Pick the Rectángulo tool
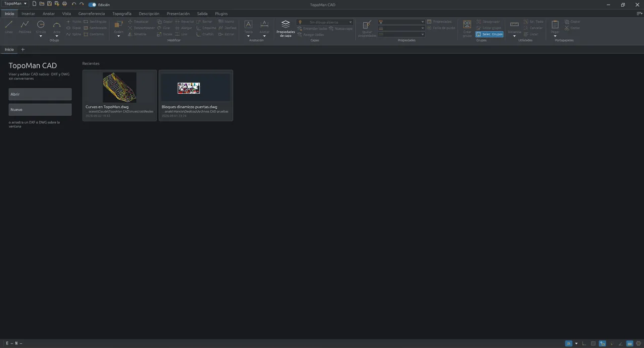The image size is (644, 348). coord(95,22)
